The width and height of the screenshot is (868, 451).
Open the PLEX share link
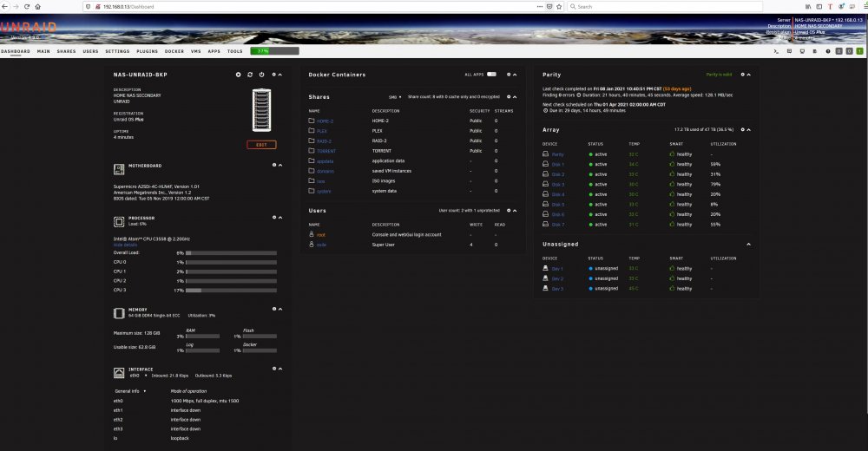[x=322, y=131]
